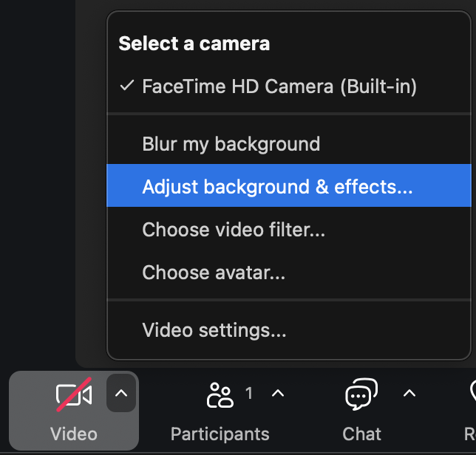Collapse the video options chevron arrow
This screenshot has width=476, height=455.
pyautogui.click(x=121, y=394)
